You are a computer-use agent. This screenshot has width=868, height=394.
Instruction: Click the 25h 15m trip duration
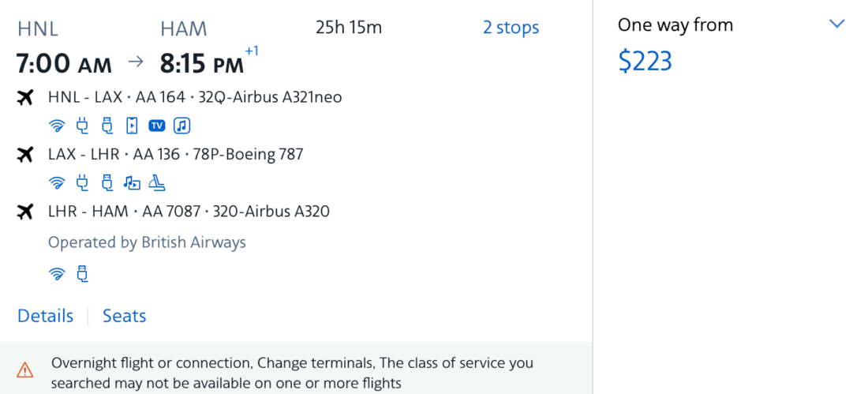tap(348, 28)
